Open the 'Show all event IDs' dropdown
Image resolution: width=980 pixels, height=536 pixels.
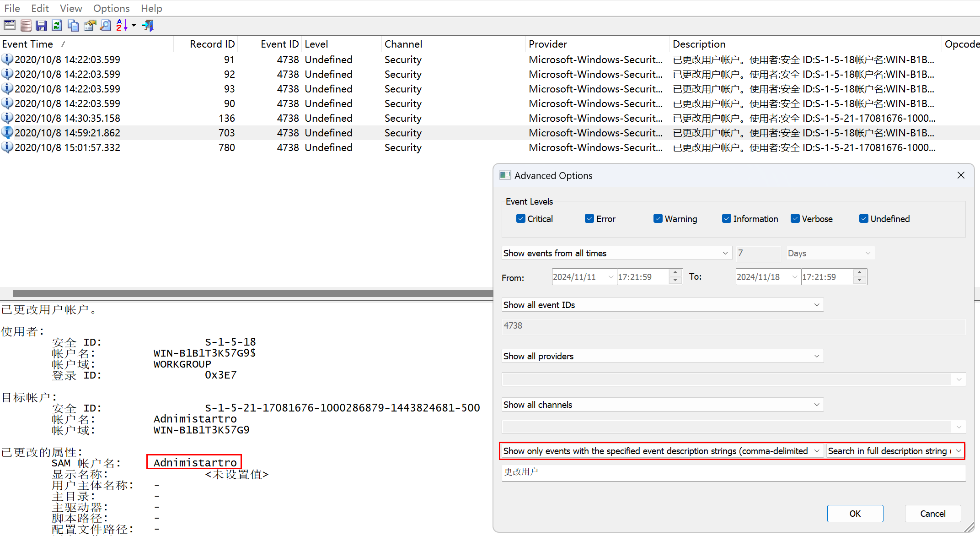click(662, 305)
